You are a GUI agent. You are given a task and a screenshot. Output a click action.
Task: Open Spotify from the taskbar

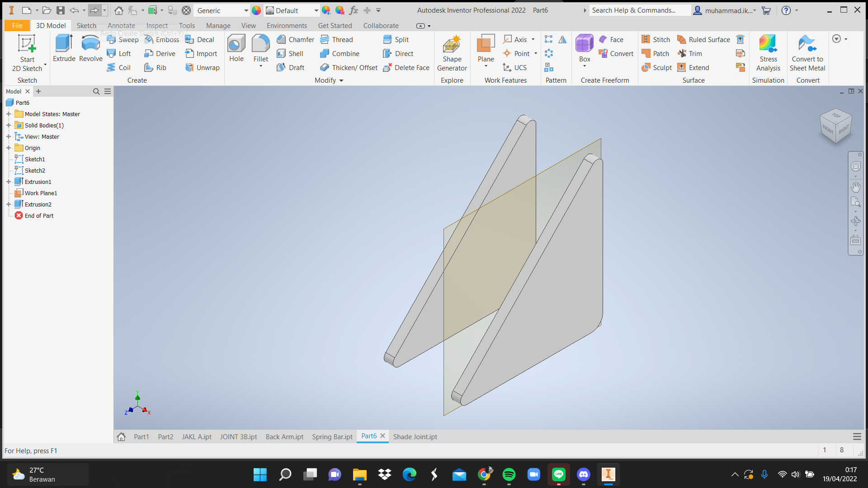point(509,474)
